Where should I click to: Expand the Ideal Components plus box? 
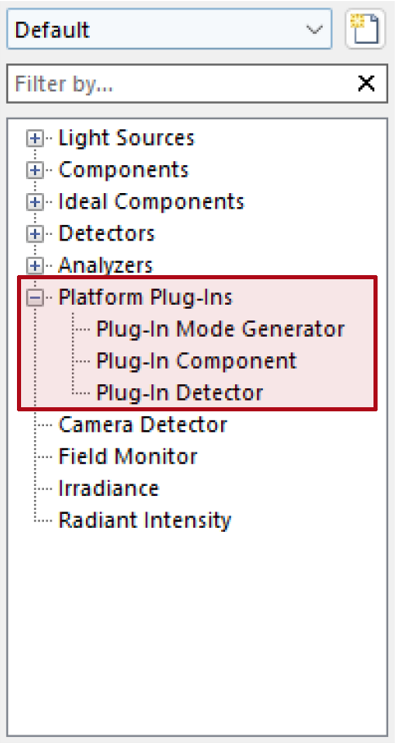[35, 202]
